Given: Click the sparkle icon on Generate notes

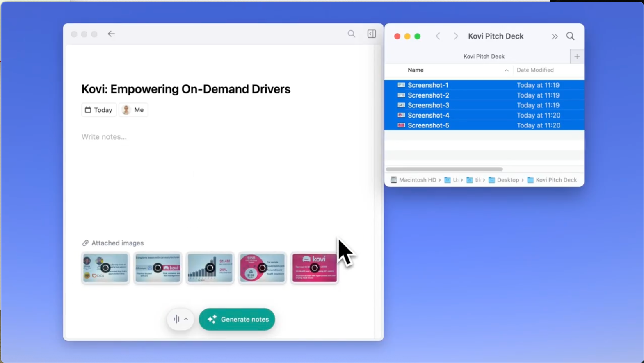Looking at the screenshot, I should 212,319.
